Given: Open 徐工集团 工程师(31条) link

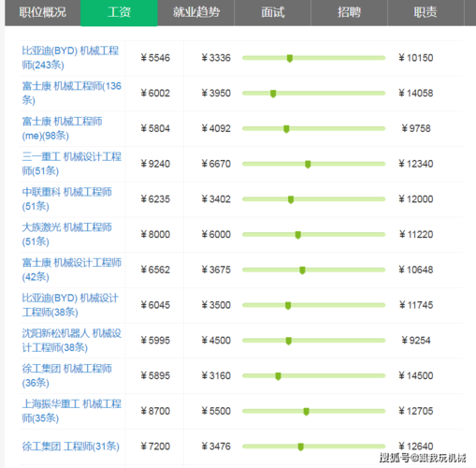Looking at the screenshot, I should [71, 446].
